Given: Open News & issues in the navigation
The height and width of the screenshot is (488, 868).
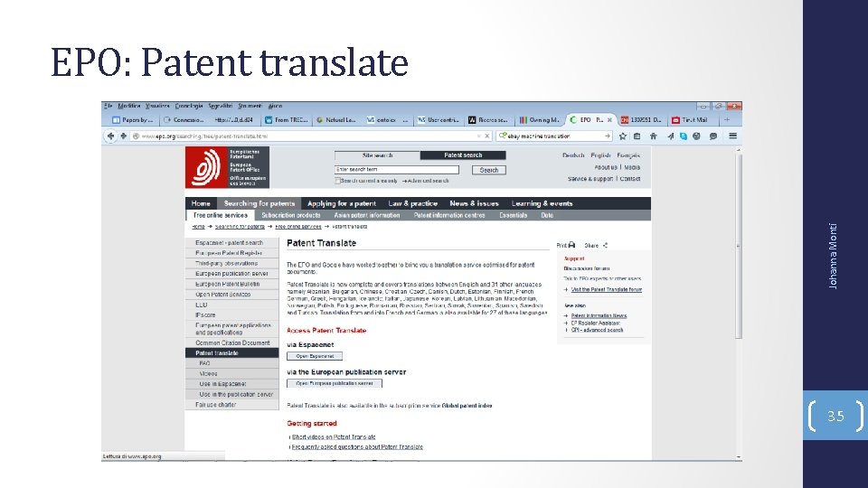Looking at the screenshot, I should coord(475,203).
